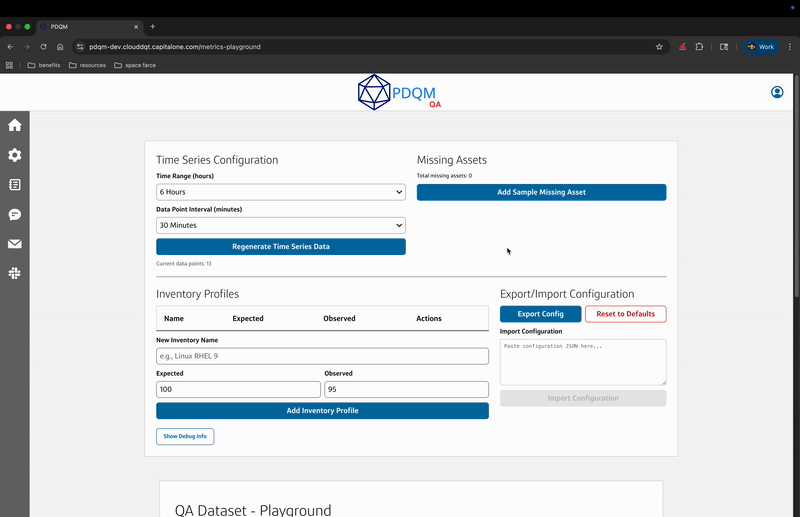Open the benefits bookmarks folder

tap(43, 65)
